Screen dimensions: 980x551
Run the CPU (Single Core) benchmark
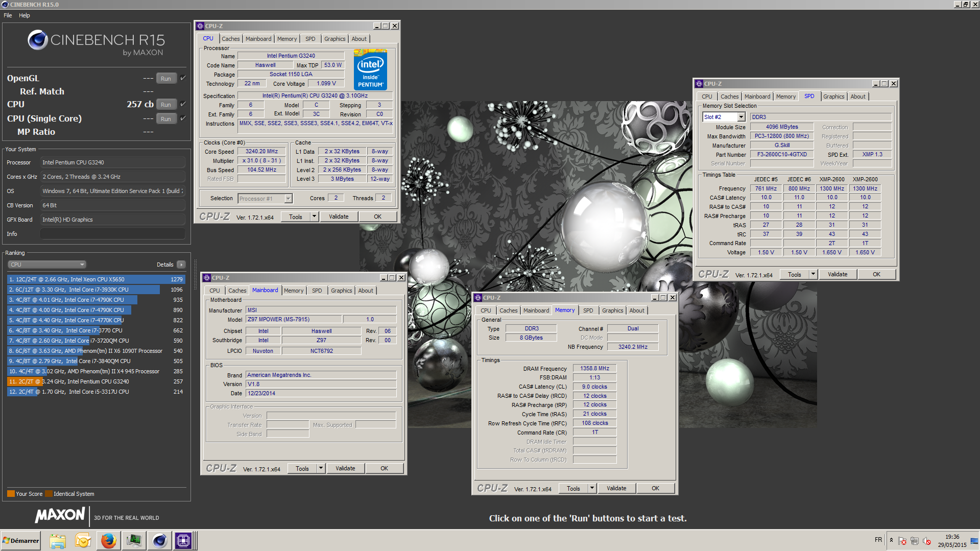coord(166,119)
